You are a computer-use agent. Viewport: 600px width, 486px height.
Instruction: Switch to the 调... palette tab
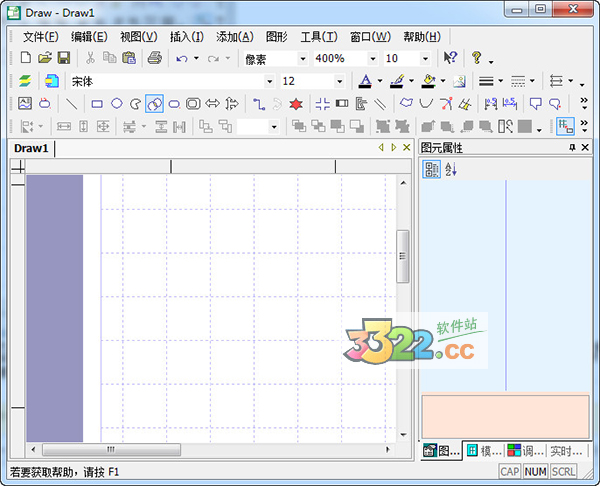tap(525, 451)
